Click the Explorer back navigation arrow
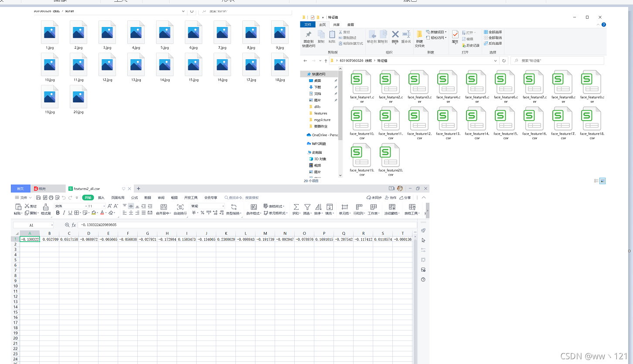Screen dimensions: 633x364 [x=305, y=61]
